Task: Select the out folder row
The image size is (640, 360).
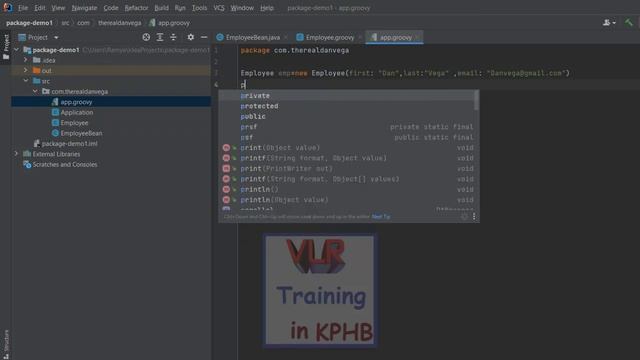Action: (111, 70)
